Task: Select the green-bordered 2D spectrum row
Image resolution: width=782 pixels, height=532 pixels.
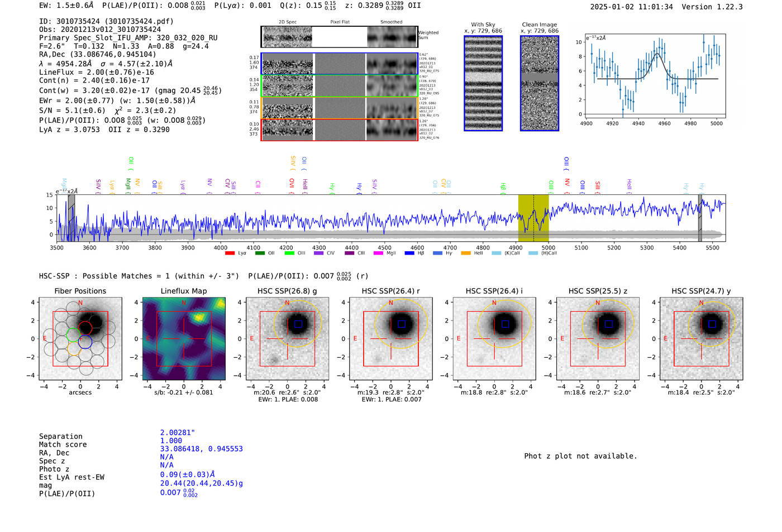Action: pos(339,86)
